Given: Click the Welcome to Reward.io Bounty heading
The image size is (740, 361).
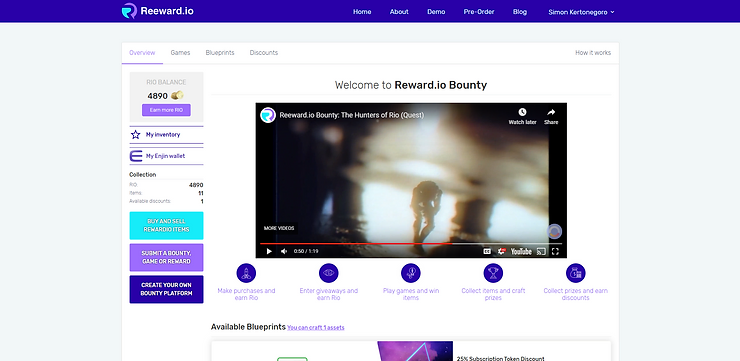Looking at the screenshot, I should click(x=411, y=85).
